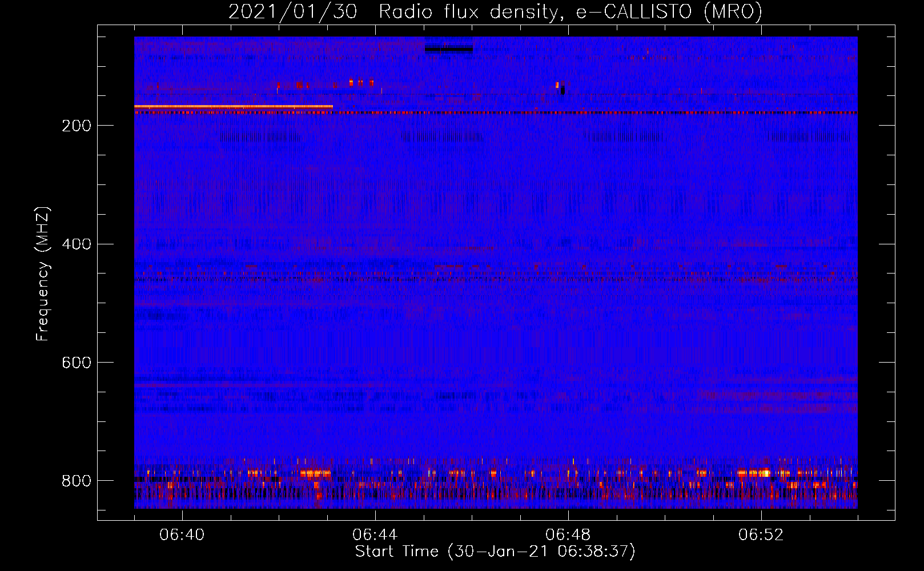
Task: Click the black rectangular gap near top
Action: click(x=449, y=49)
